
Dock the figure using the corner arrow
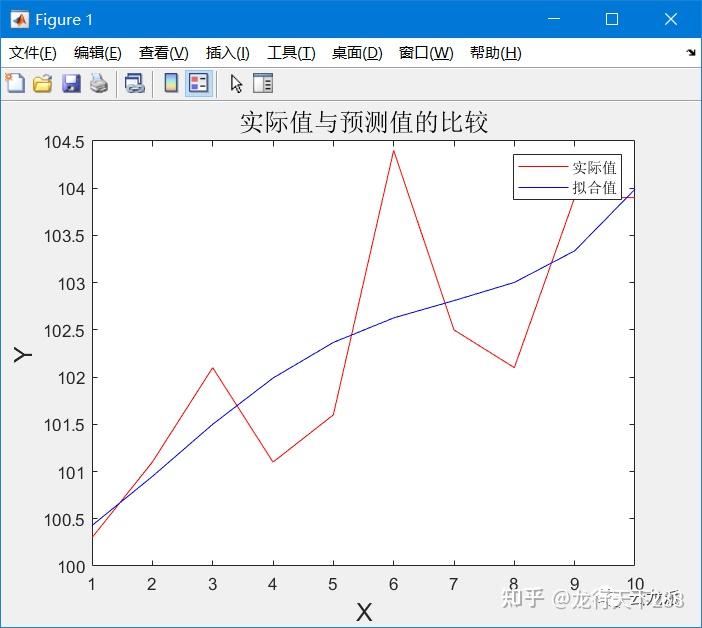coord(691,53)
